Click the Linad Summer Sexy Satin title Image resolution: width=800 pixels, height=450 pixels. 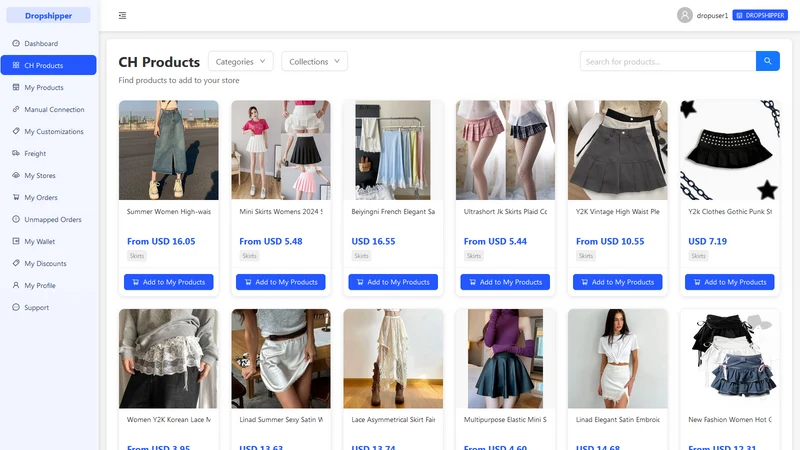pos(281,419)
